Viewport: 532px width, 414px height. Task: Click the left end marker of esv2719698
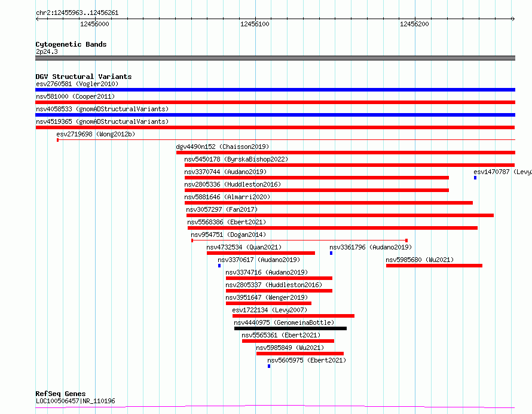coord(57,140)
